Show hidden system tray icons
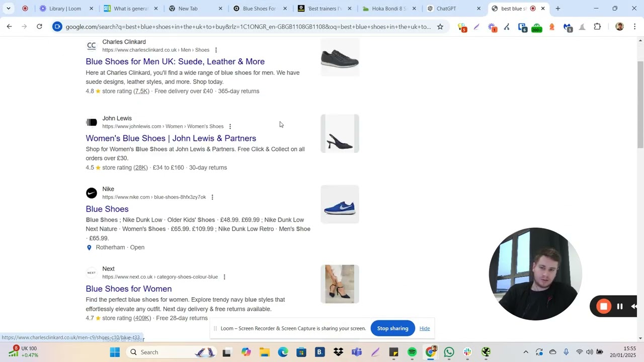This screenshot has width=644, height=362. [x=526, y=352]
